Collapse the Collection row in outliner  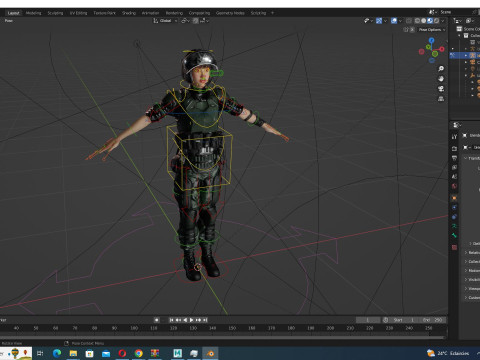459,35
